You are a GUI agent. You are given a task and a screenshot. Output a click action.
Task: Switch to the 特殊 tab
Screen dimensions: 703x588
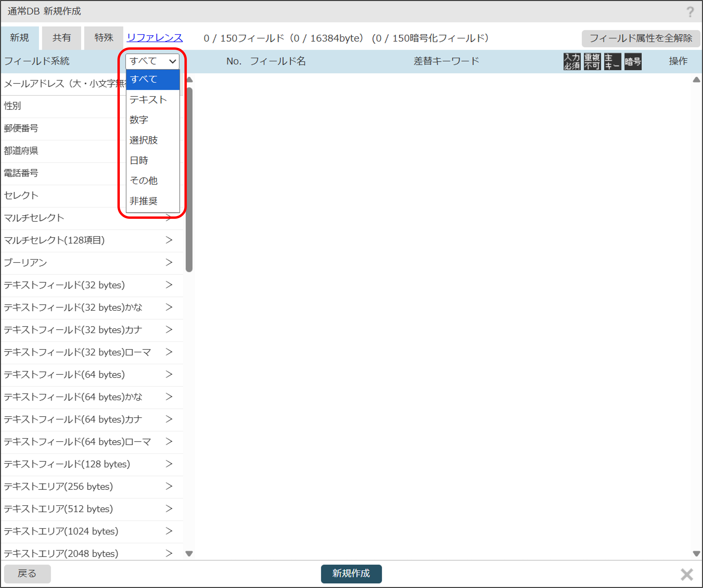(x=103, y=38)
